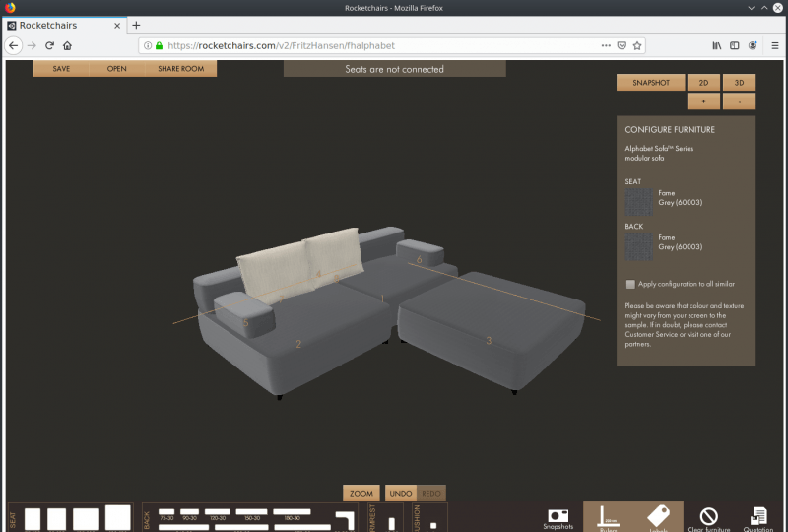This screenshot has width=788, height=532.
Task: Add the 75-30 back piece
Action: (166, 512)
